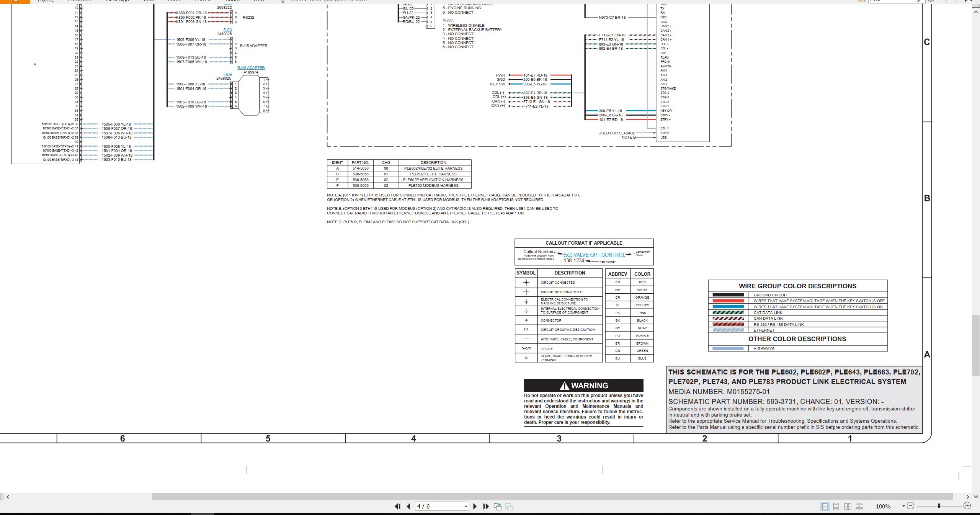This screenshot has width=980, height=515.
Task: Click wire label N973-C7 BR-18
Action: 612,18
